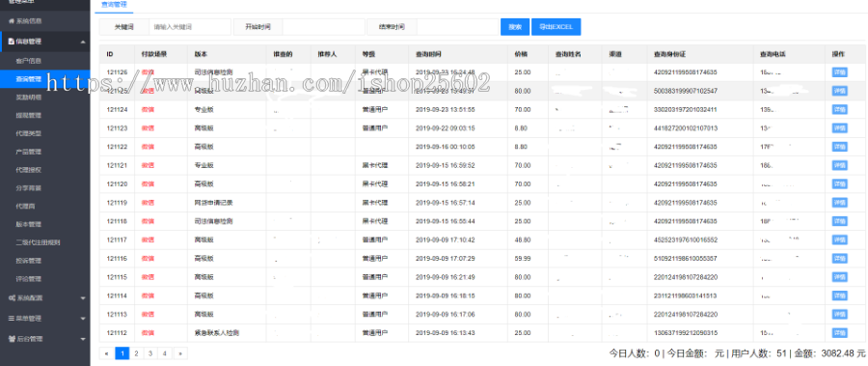The image size is (868, 366).
Task: Click the document icon beside 信息管理
Action: pos(11,41)
